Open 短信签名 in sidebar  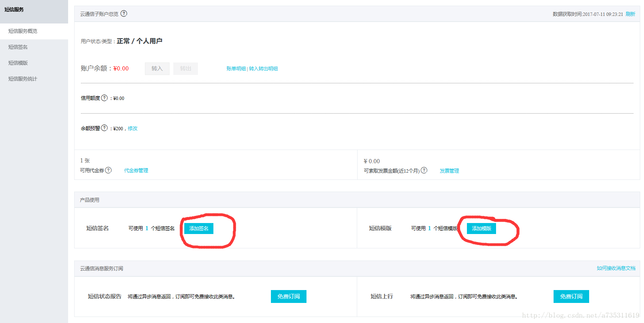pyautogui.click(x=18, y=47)
